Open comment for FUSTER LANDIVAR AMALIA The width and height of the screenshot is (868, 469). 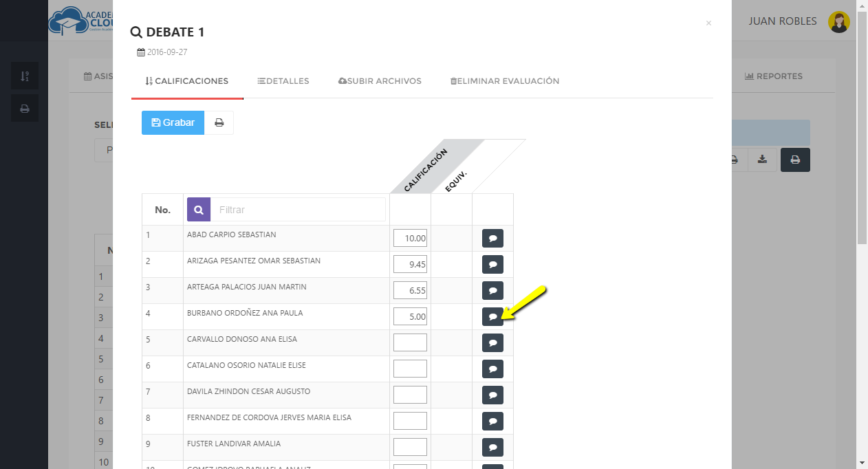coord(492,448)
